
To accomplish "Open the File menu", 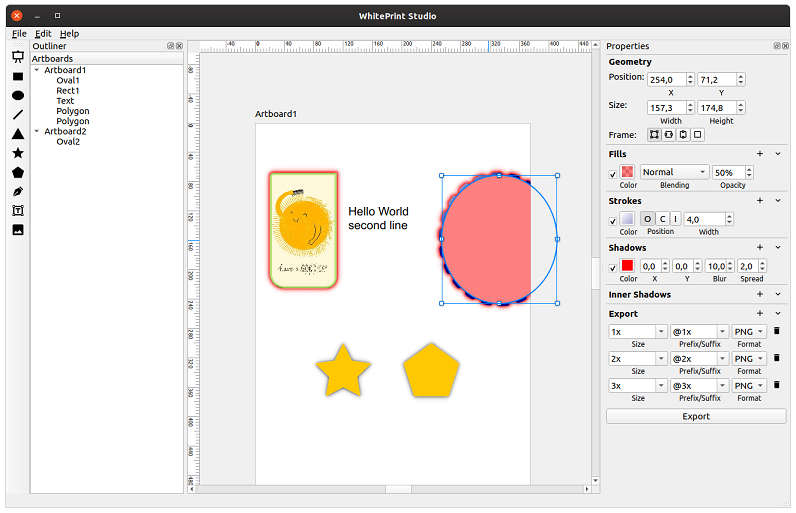I will 19,33.
